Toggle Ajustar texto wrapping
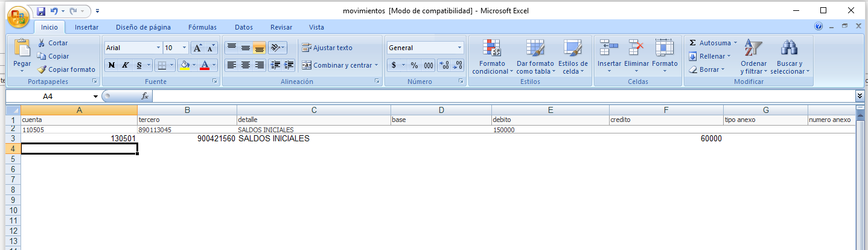The height and width of the screenshot is (250, 868). (x=327, y=48)
